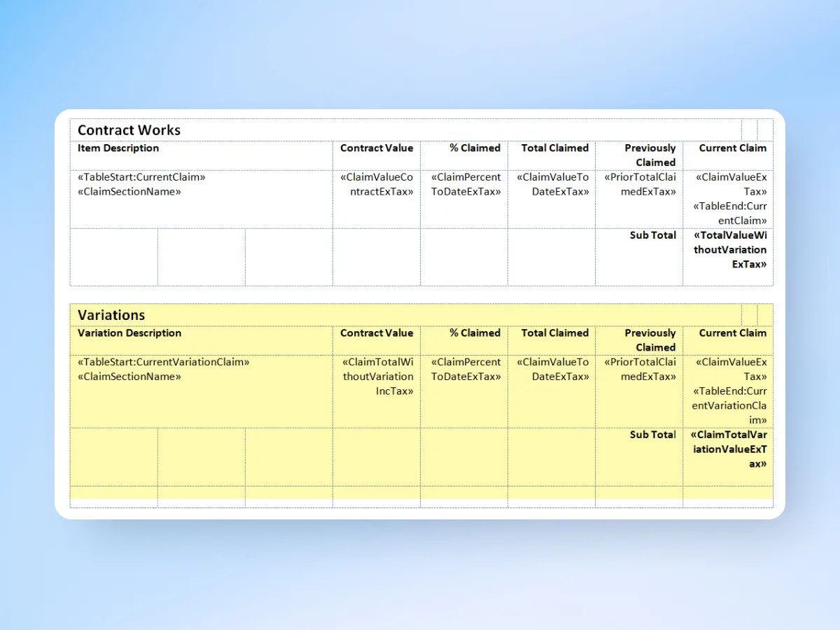Viewport: 840px width, 630px height.
Task: Select the «ClaimTotalVariationValueExTax» field
Action: click(729, 449)
